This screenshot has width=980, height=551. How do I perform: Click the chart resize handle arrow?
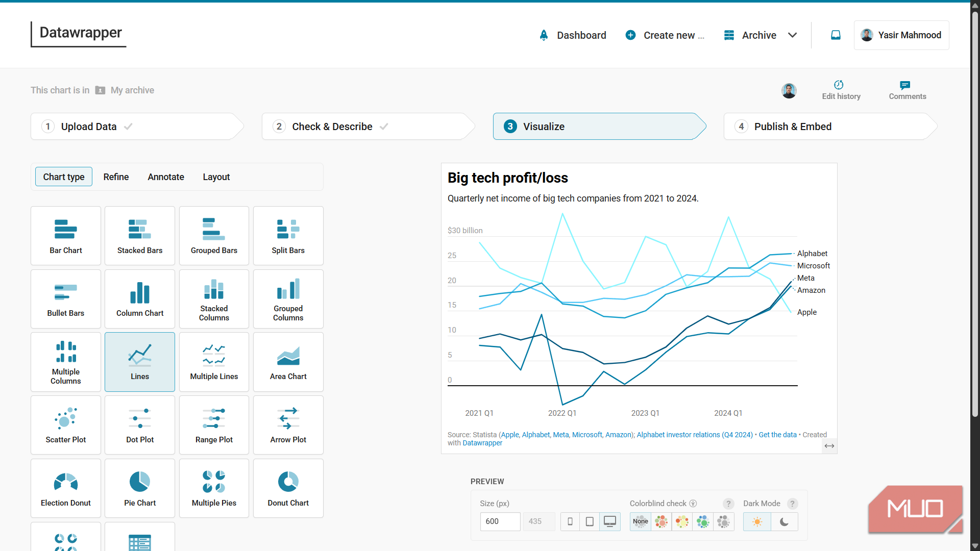(829, 446)
